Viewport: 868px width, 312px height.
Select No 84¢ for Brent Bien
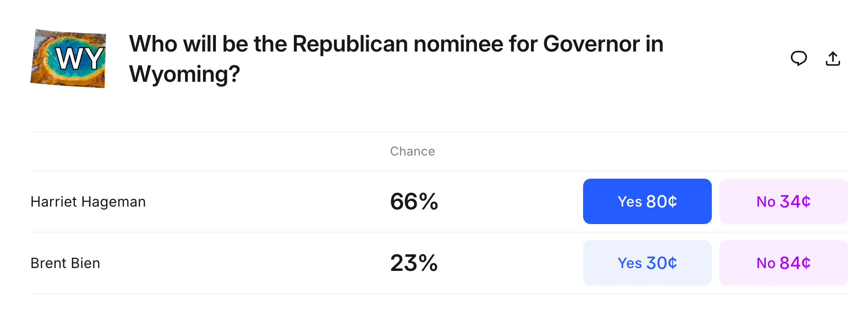783,263
